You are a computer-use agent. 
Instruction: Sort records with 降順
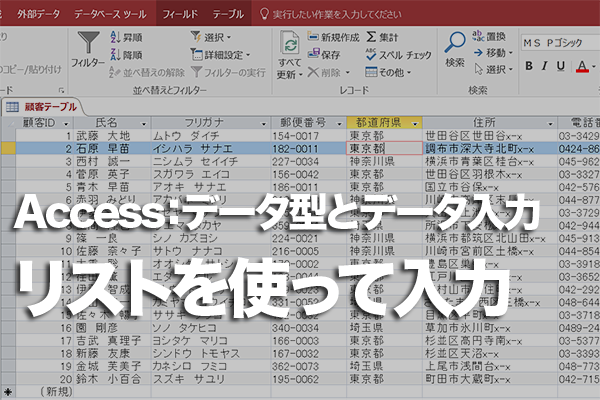click(x=126, y=55)
